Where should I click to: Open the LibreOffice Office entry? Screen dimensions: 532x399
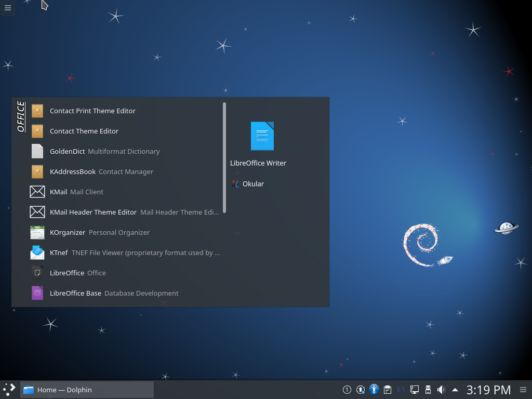pyautogui.click(x=125, y=273)
